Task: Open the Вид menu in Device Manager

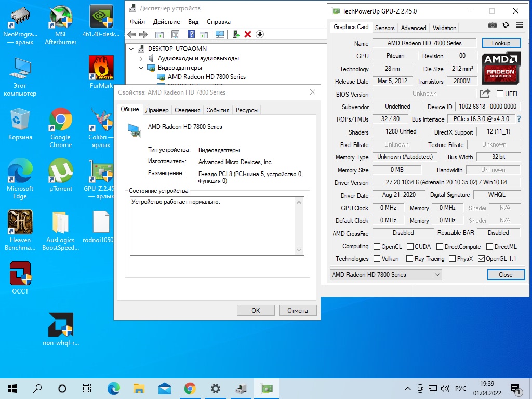Action: (x=193, y=22)
